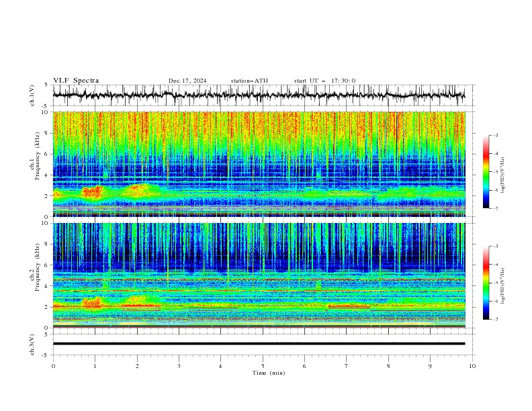
Task: Click the ch.2 spectrogram color bar
Action: click(x=486, y=283)
